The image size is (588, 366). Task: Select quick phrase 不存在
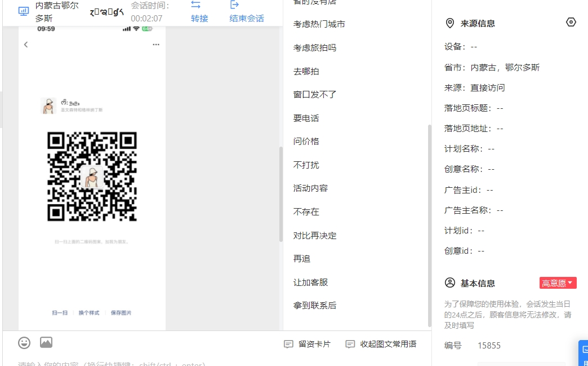(x=306, y=212)
